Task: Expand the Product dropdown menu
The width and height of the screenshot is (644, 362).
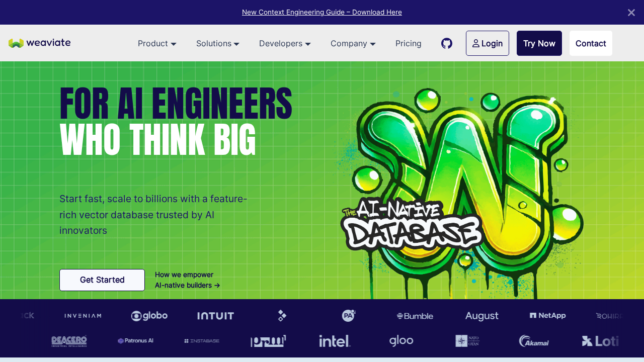Action: click(x=157, y=44)
